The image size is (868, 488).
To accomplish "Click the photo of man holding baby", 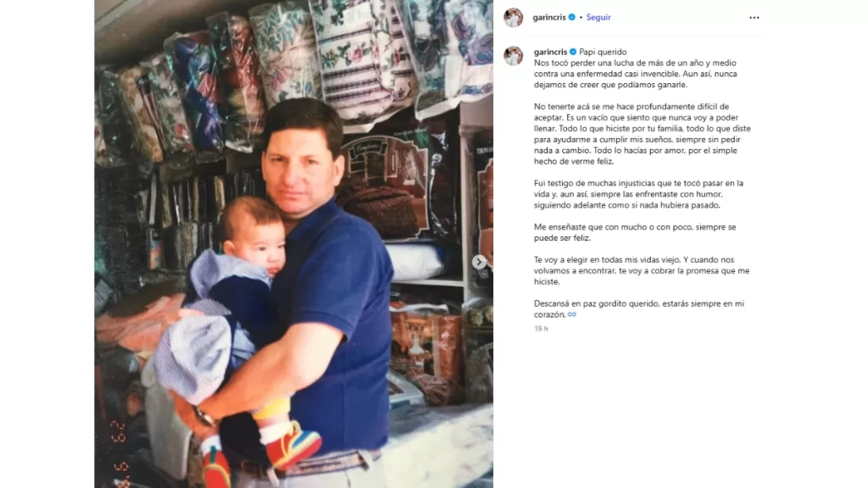I will point(293,244).
